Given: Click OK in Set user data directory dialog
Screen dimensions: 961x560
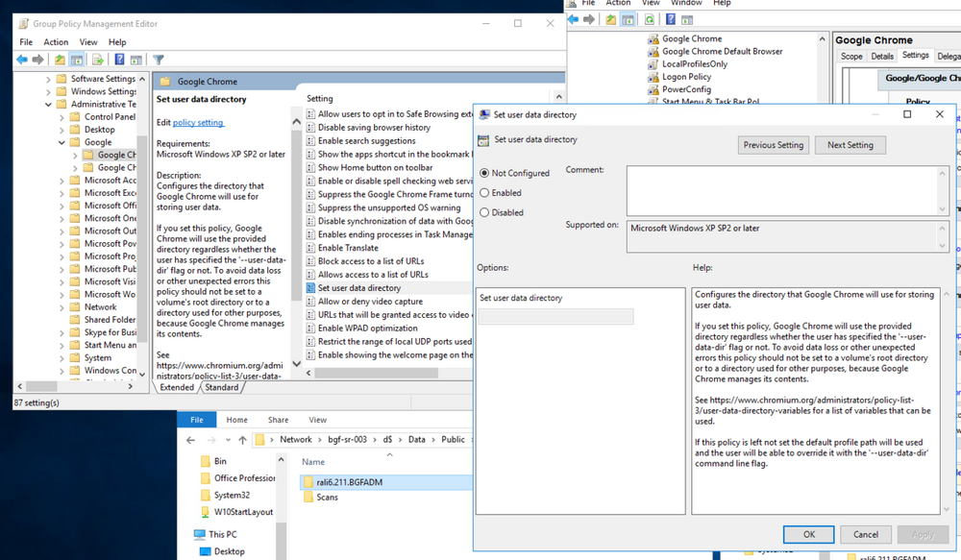Looking at the screenshot, I should click(809, 534).
